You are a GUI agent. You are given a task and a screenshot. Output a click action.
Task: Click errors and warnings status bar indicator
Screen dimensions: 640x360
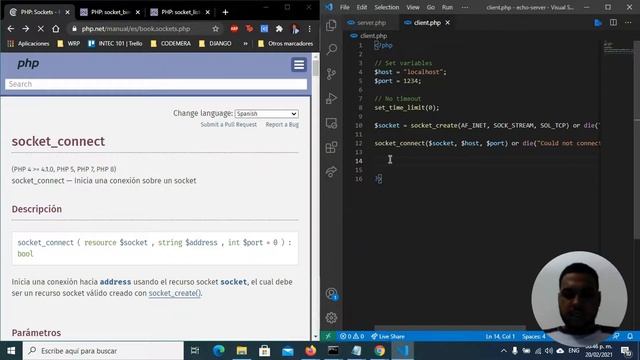point(352,336)
